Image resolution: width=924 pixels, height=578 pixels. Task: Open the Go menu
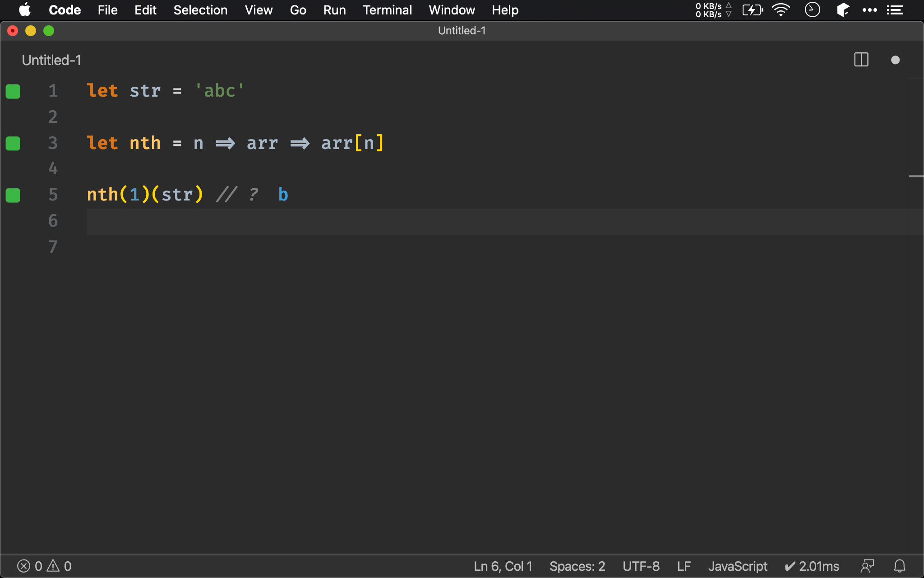pyautogui.click(x=298, y=10)
